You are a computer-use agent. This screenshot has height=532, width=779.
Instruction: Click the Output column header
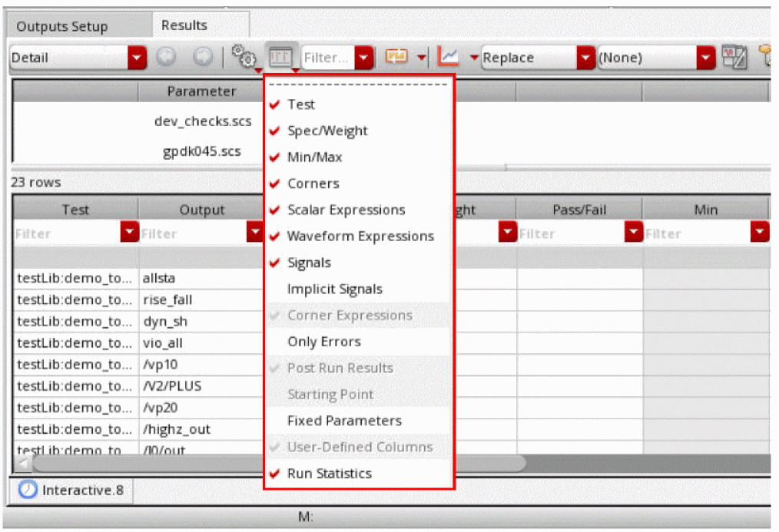tap(201, 210)
